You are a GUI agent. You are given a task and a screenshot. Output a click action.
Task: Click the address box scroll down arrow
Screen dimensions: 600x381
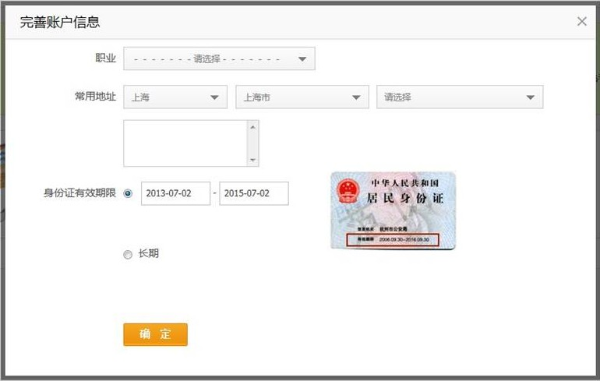pos(253,160)
